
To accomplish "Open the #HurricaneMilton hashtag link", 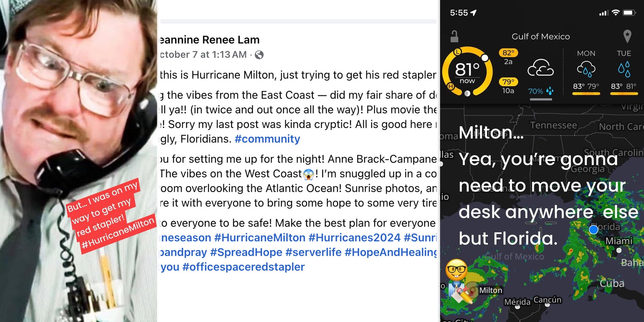I will click(x=260, y=238).
